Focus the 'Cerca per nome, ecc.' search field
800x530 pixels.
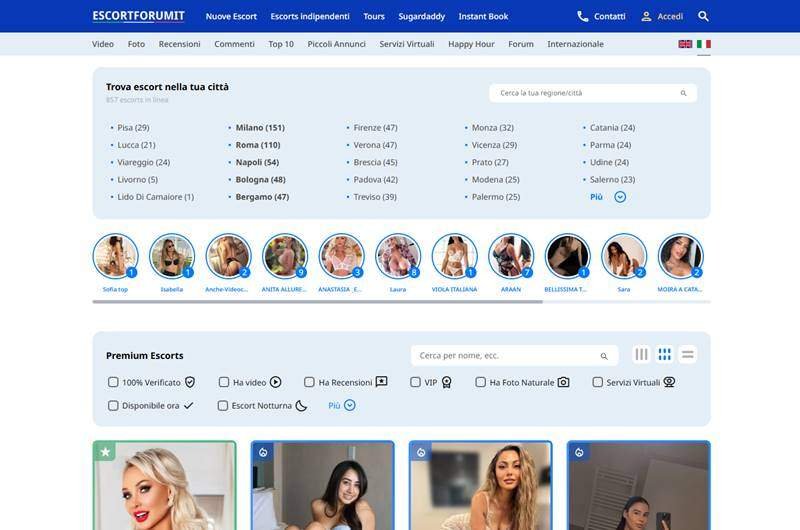pos(505,355)
